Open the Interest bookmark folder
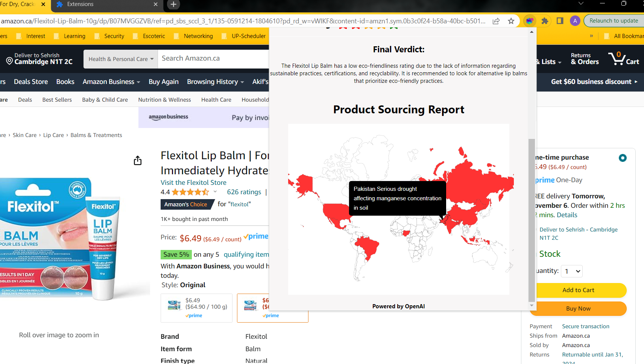The height and width of the screenshot is (364, 644). tap(31, 36)
